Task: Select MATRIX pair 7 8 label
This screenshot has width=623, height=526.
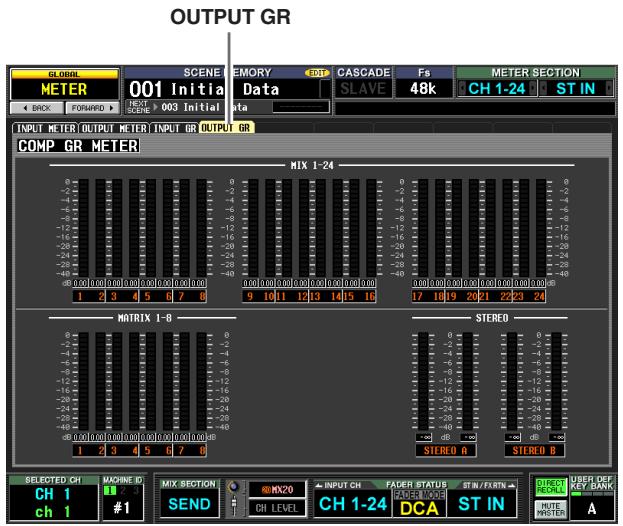Action: pyautogui.click(x=190, y=451)
